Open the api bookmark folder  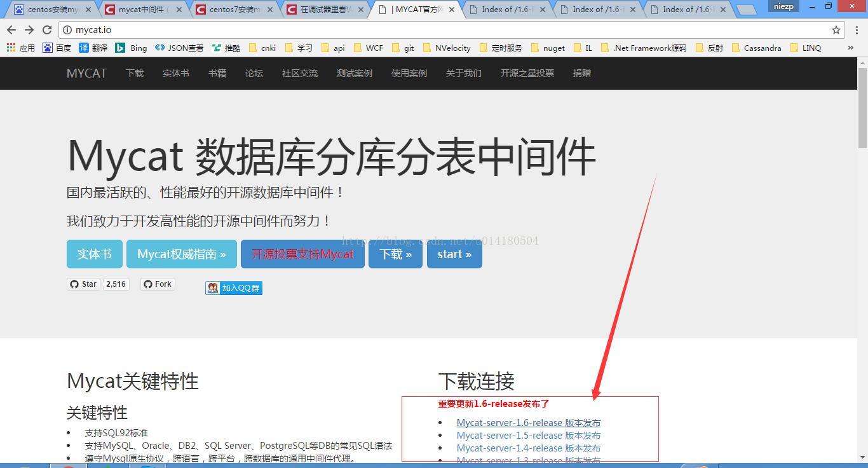pyautogui.click(x=333, y=48)
